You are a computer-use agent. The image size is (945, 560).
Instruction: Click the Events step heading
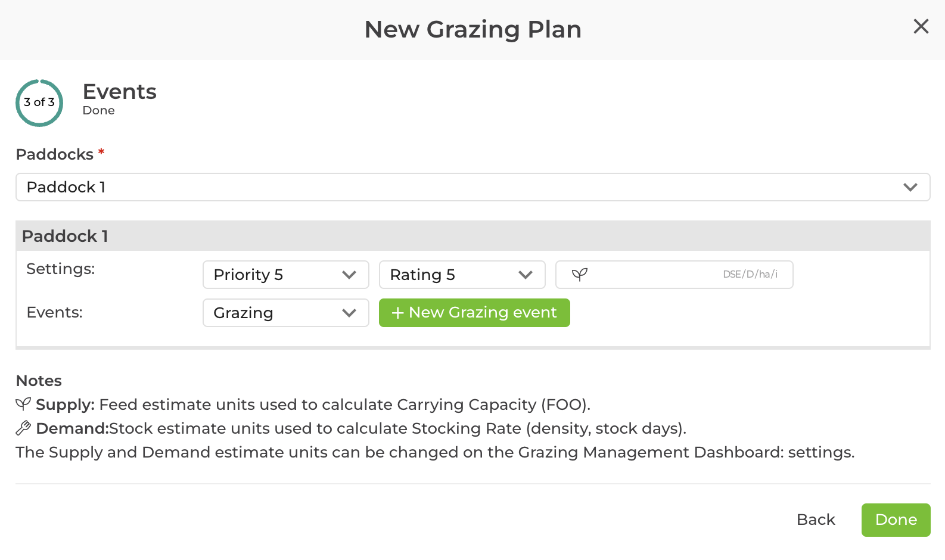click(x=119, y=91)
